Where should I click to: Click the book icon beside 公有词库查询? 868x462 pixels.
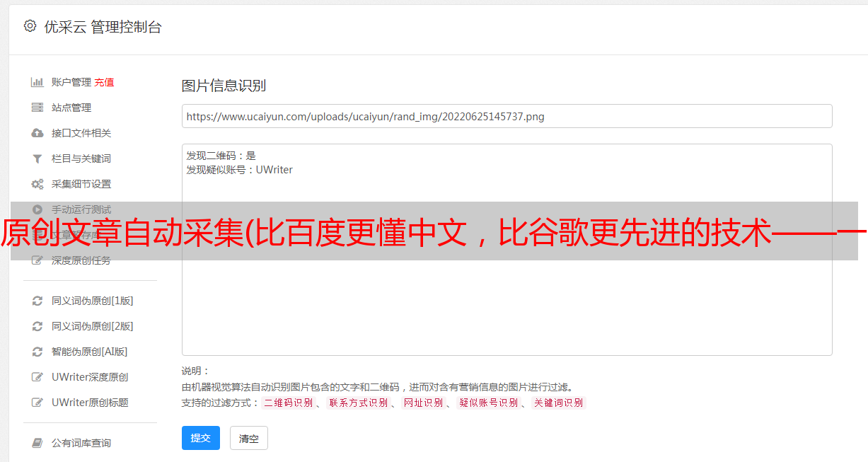click(37, 443)
